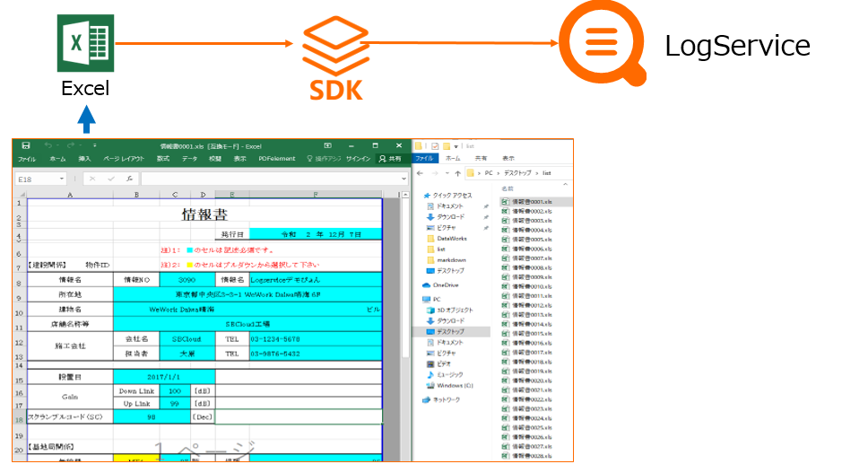The image size is (868, 464).
Task: Click the Explorer properties checkmark quick-access icon
Action: pos(435,146)
